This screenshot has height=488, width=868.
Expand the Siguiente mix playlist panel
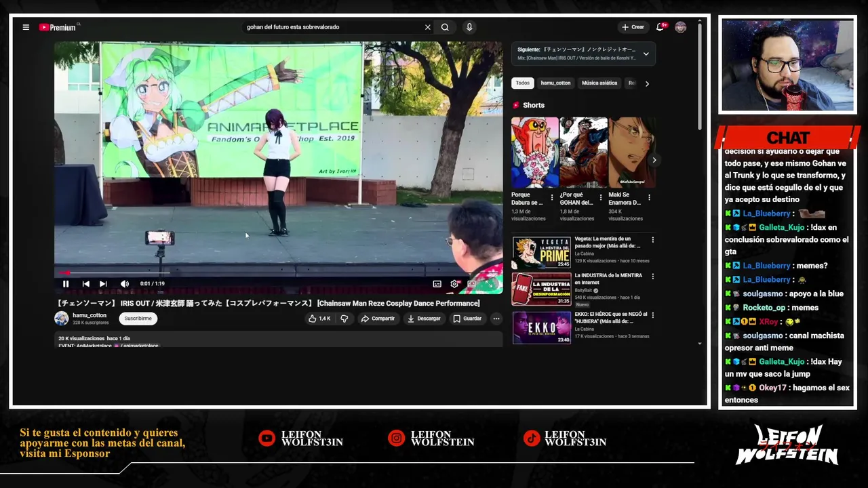[646, 54]
